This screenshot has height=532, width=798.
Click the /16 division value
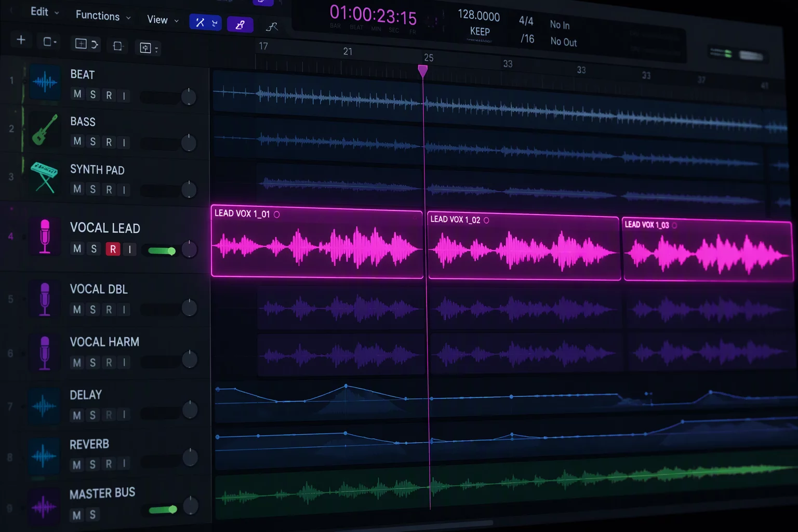click(527, 38)
